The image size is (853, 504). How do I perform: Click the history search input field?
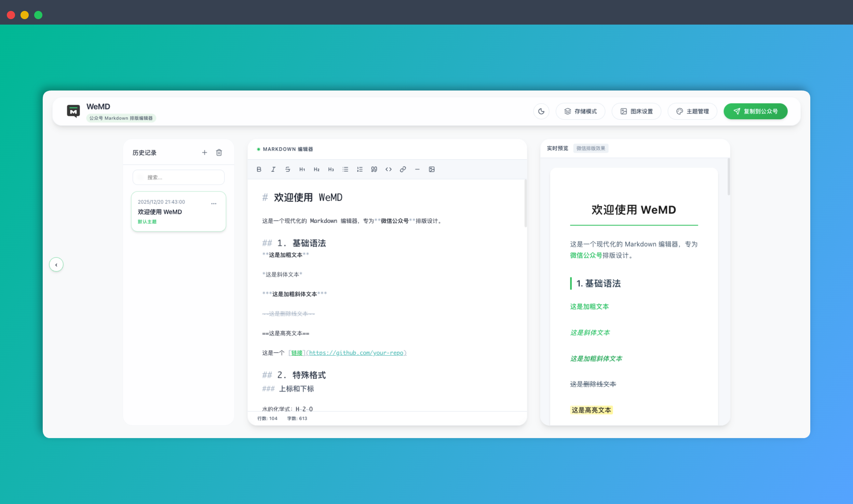click(x=178, y=177)
